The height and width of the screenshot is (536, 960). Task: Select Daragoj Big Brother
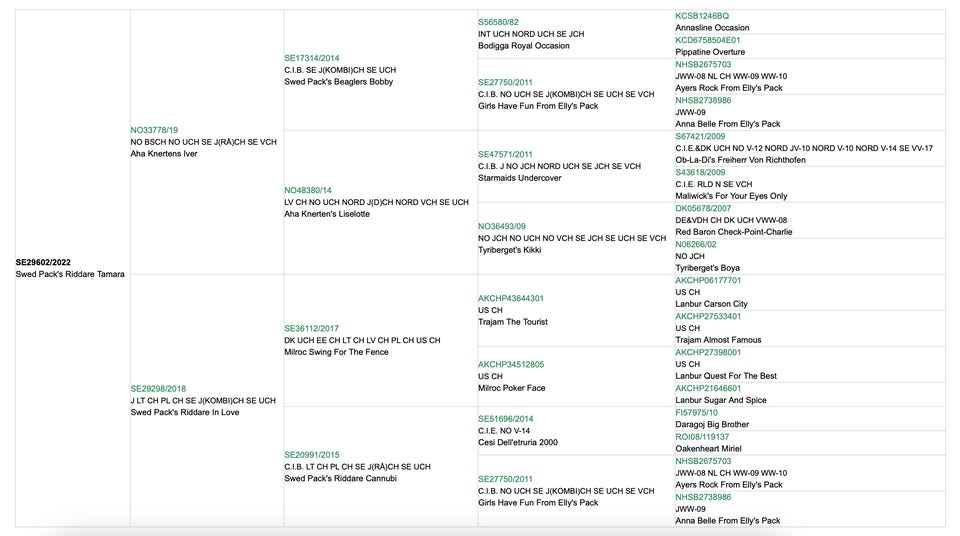click(713, 425)
